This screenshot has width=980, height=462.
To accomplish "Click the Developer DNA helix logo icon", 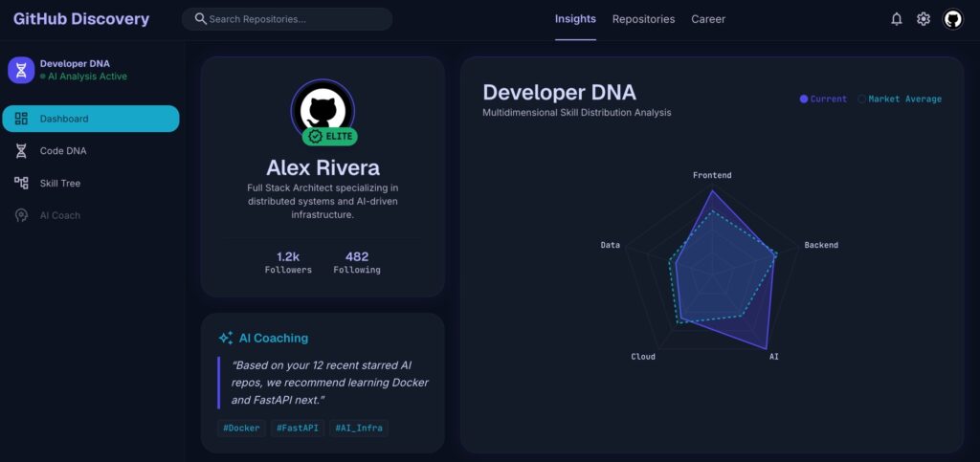I will [x=21, y=70].
